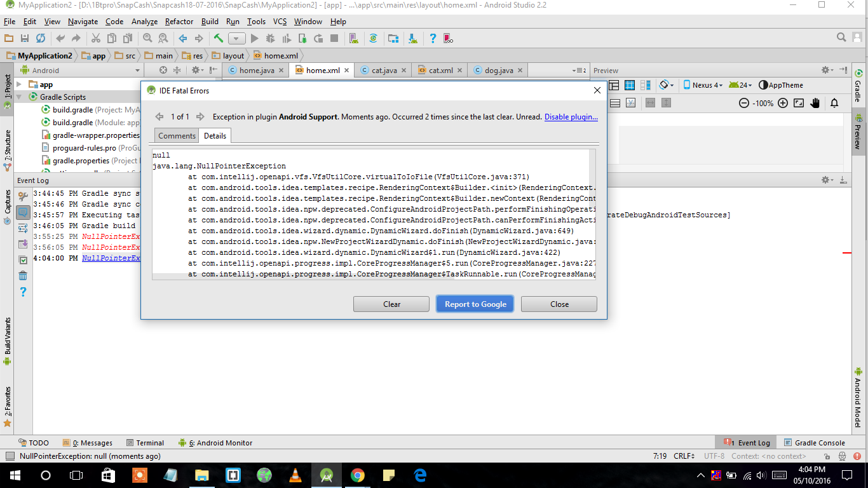
Task: Select the Comments tab in error dialog
Action: (x=177, y=135)
